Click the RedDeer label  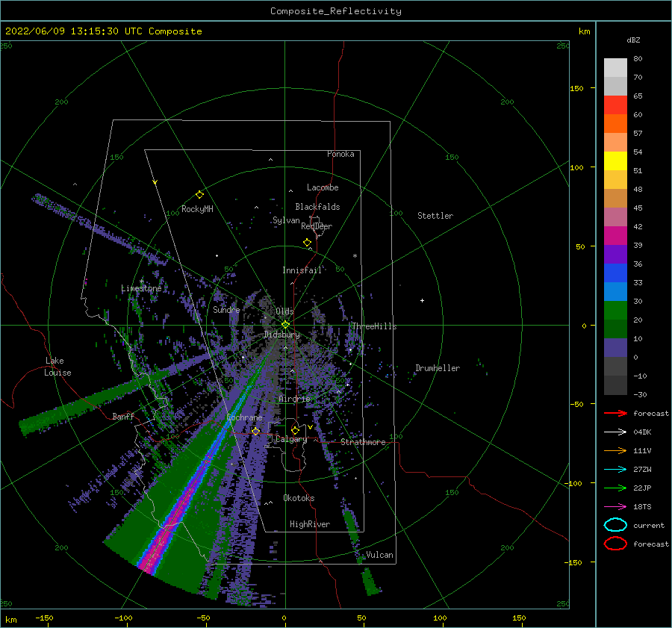pyautogui.click(x=317, y=226)
